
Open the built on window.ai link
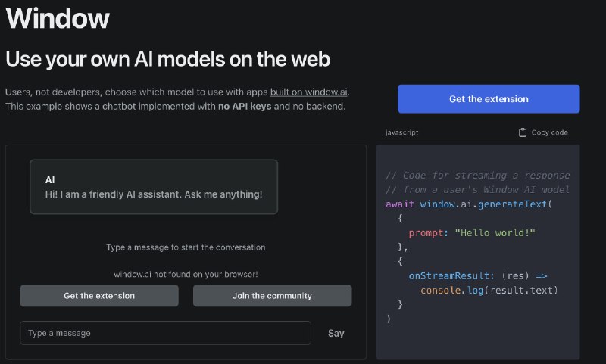(x=308, y=92)
